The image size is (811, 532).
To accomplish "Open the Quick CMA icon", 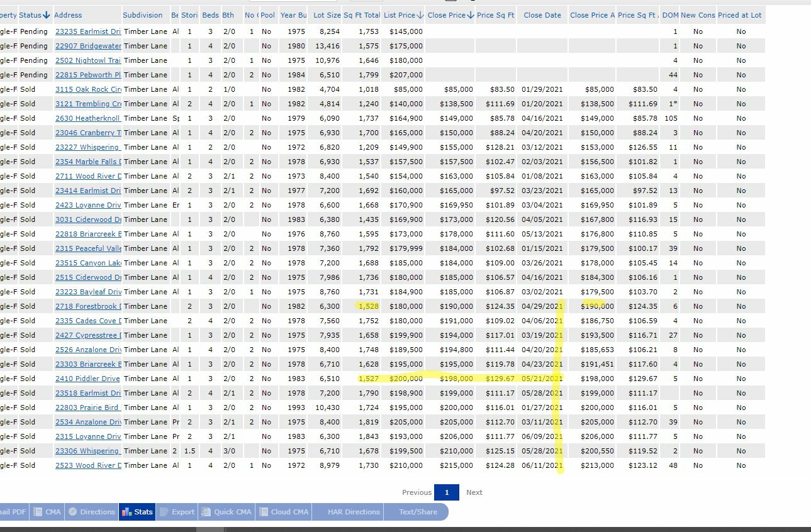I will coord(206,512).
